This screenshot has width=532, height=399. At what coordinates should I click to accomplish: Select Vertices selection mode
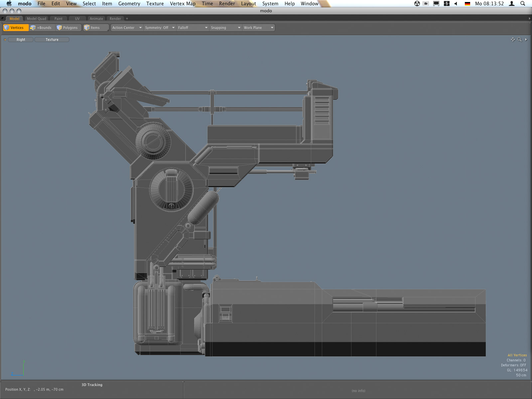coord(16,28)
